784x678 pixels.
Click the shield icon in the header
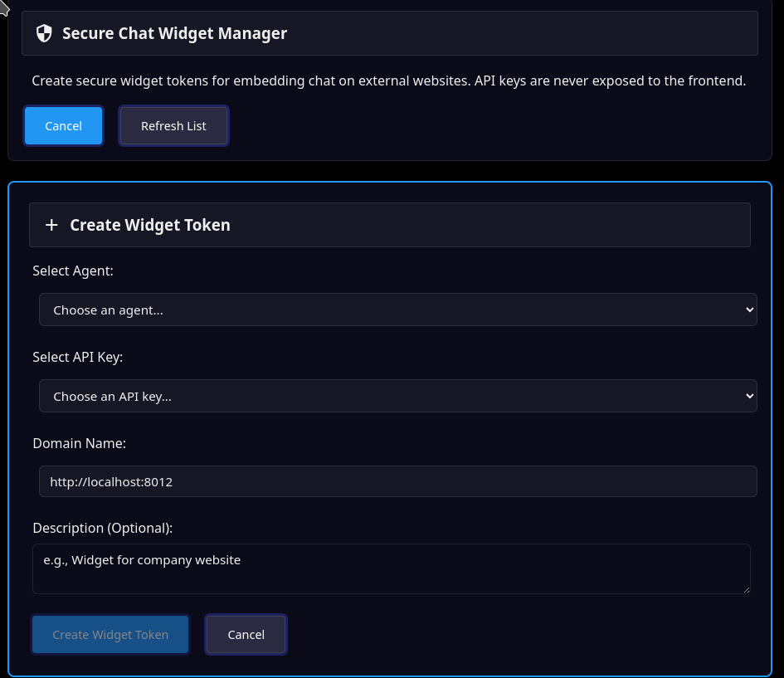coord(45,34)
